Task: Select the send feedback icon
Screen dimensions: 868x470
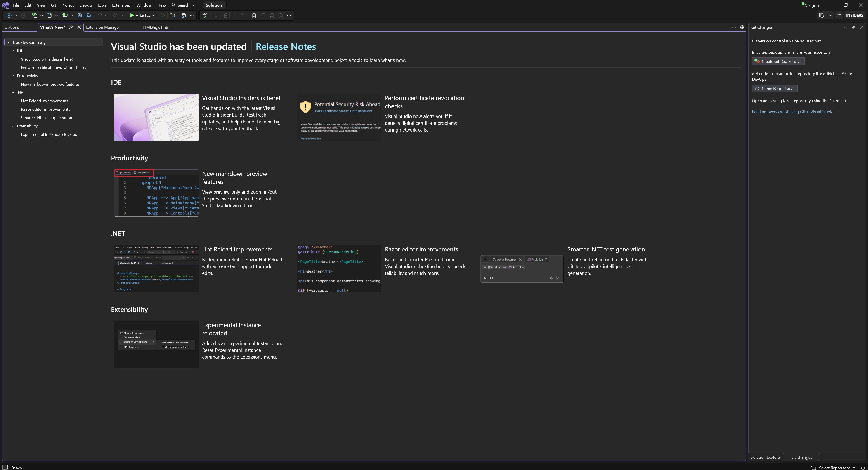Action: point(839,15)
